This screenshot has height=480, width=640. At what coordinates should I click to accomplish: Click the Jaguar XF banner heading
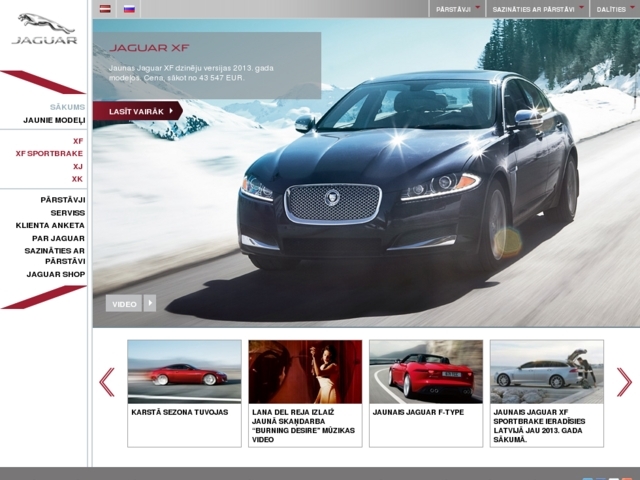(x=149, y=48)
